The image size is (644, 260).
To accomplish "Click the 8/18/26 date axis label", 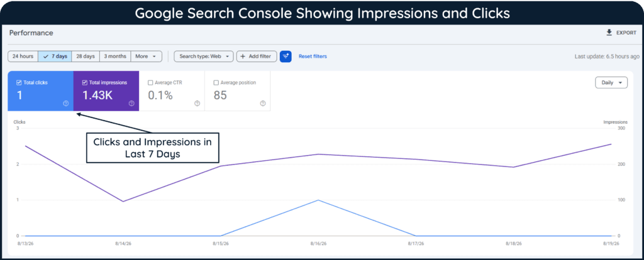I will 513,244.
